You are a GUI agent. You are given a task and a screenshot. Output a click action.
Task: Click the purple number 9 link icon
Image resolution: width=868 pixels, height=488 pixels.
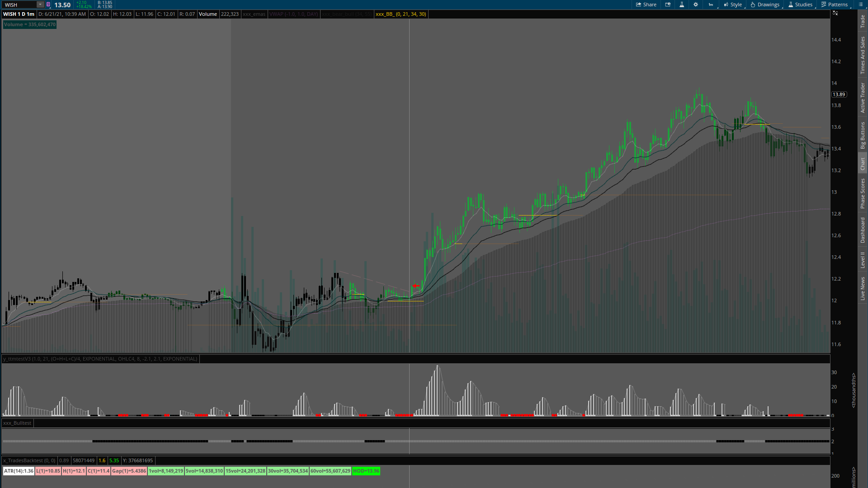tap(48, 5)
